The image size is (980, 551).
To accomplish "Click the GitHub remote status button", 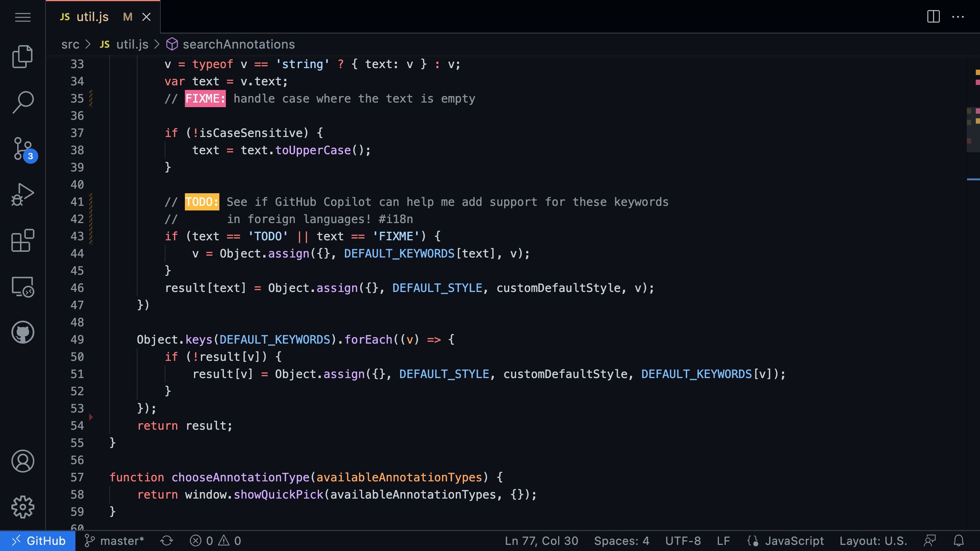I will point(38,540).
